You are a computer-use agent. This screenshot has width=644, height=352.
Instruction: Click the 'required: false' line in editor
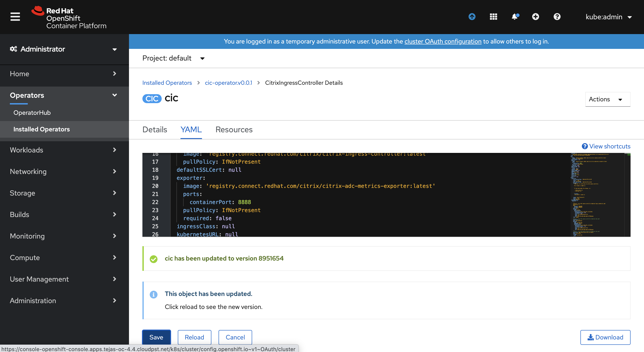207,218
